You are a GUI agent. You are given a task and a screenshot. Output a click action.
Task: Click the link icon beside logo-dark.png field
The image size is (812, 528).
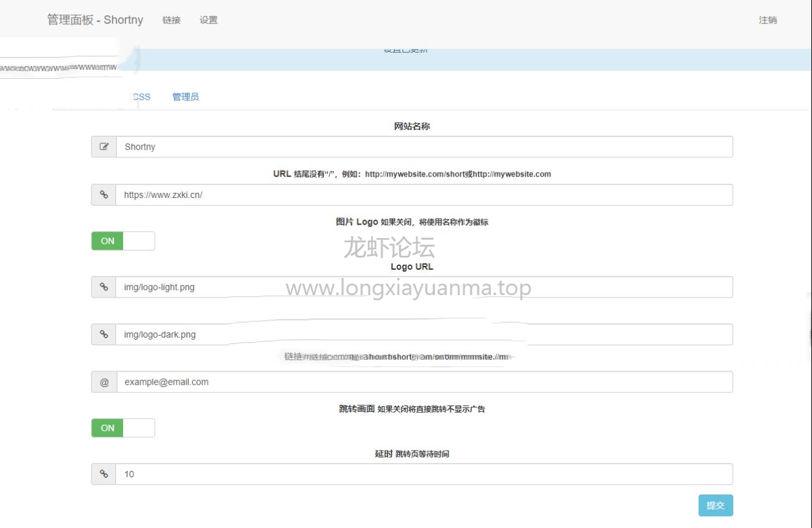103,334
